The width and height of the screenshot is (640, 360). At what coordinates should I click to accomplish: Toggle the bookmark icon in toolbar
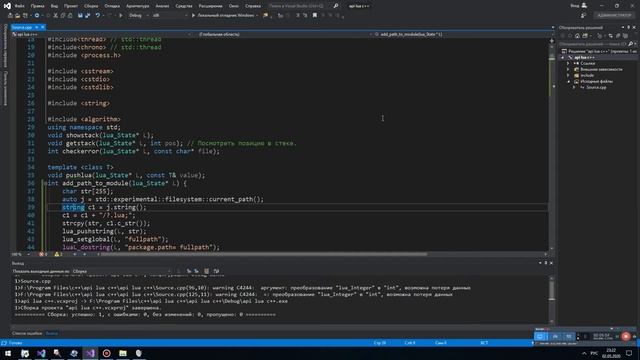click(315, 16)
